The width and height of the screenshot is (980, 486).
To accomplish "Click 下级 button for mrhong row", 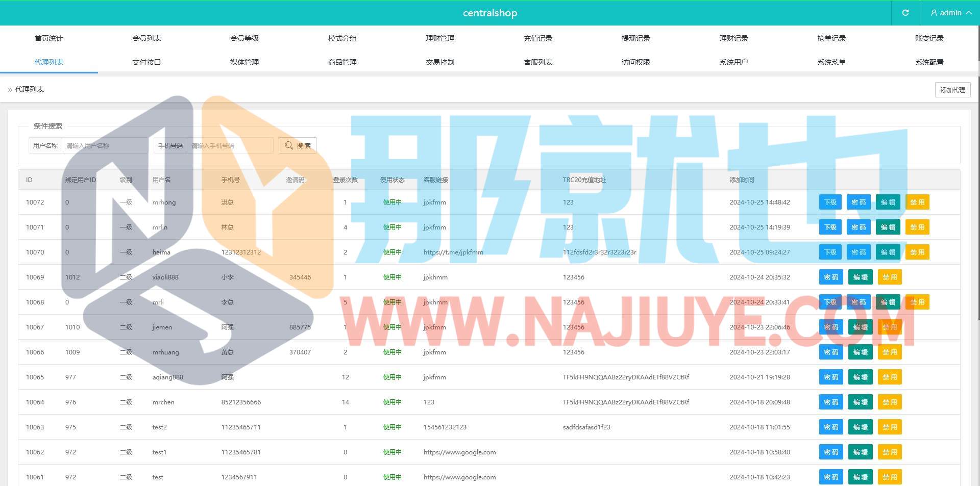I will [830, 202].
